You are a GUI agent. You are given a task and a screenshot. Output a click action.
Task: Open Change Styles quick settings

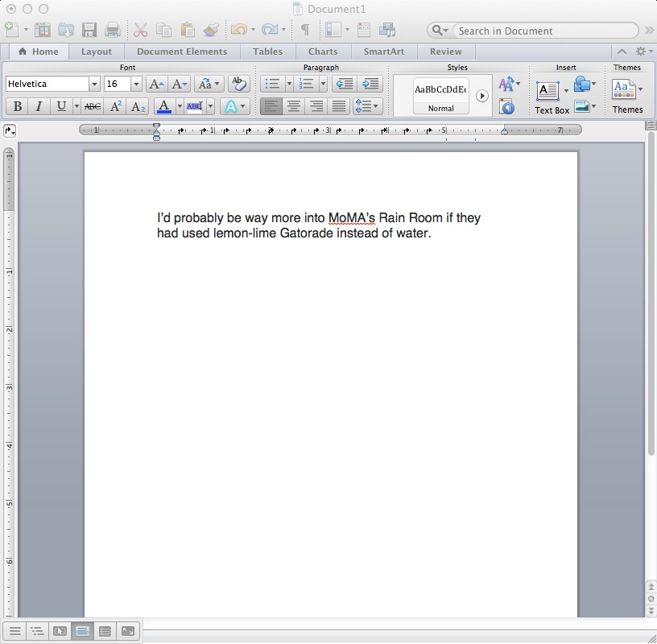(x=509, y=84)
